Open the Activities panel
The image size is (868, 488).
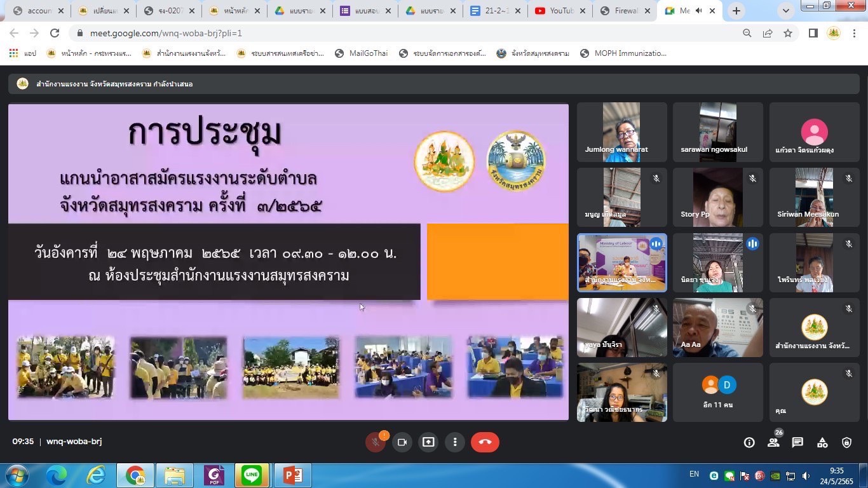[822, 443]
